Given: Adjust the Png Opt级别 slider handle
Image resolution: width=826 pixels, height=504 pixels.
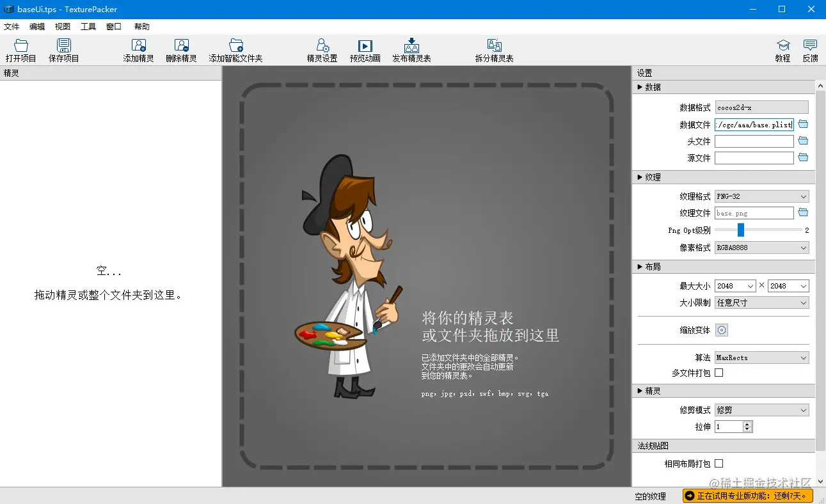Looking at the screenshot, I should point(741,230).
